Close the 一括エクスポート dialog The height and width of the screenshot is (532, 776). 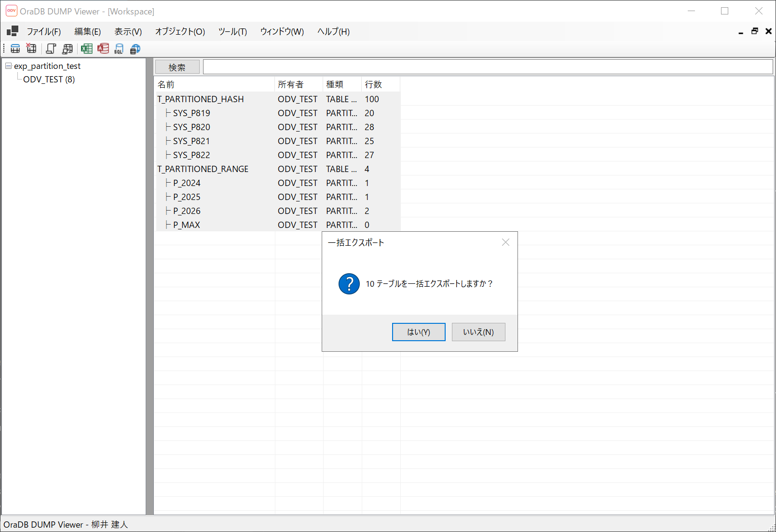[505, 242]
